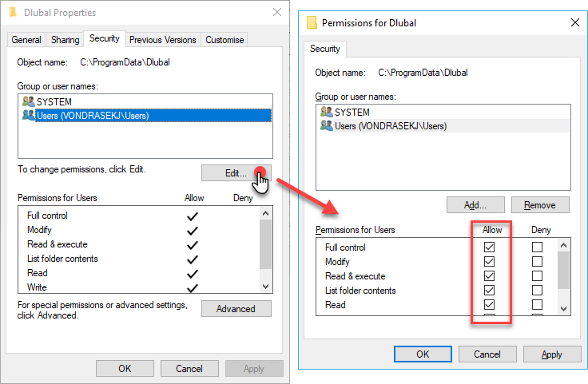This screenshot has width=588, height=384.
Task: Click Add... to add a user
Action: tap(475, 205)
